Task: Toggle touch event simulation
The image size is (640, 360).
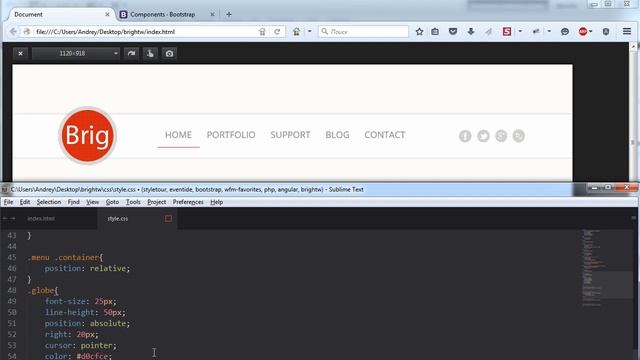Action: click(150, 53)
